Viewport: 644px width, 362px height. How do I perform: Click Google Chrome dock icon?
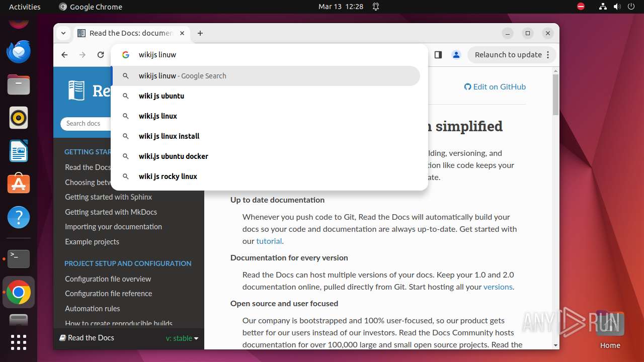pos(19,292)
